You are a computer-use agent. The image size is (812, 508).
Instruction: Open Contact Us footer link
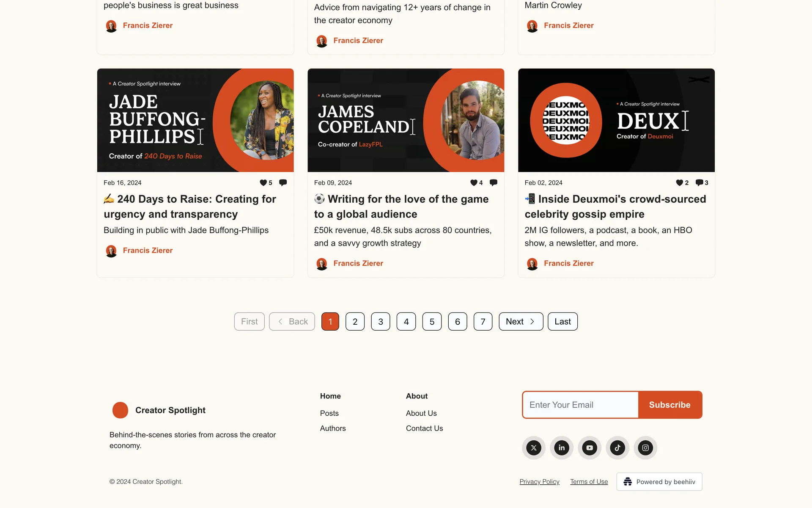424,428
